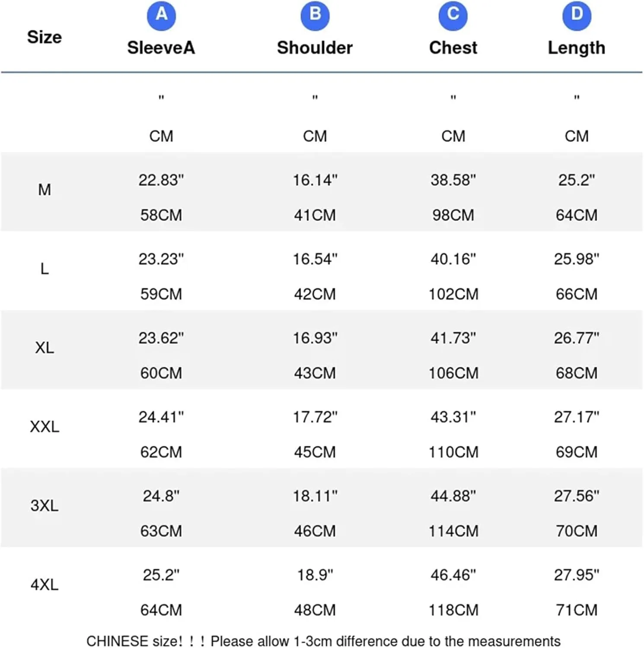Select the M size row label
The width and height of the screenshot is (644, 648).
pos(45,190)
